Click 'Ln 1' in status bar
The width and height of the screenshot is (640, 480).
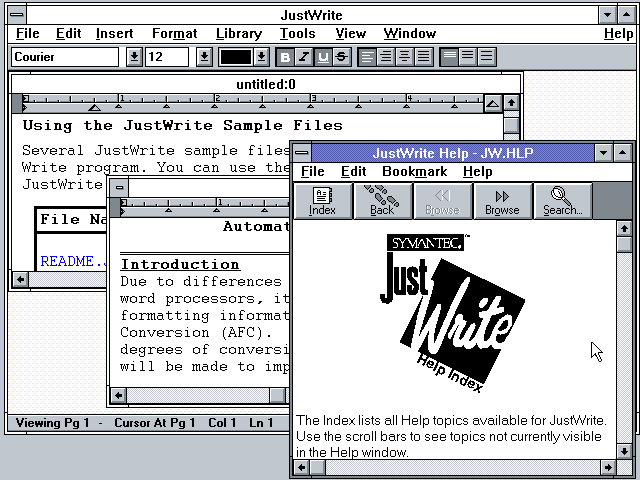(261, 423)
